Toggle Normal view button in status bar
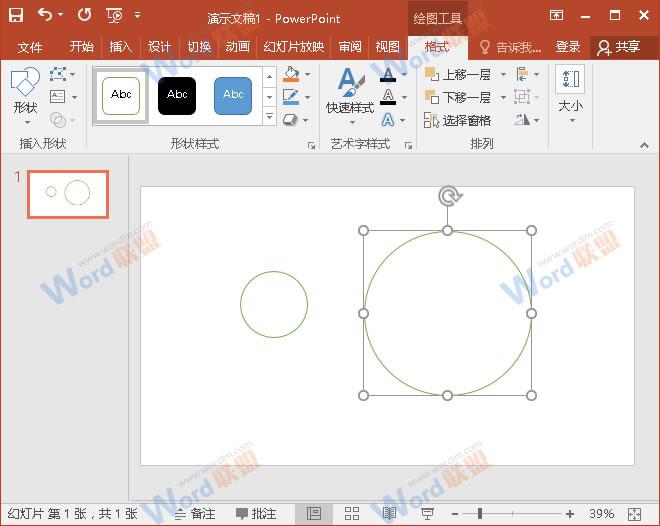The width and height of the screenshot is (660, 526). (x=314, y=513)
